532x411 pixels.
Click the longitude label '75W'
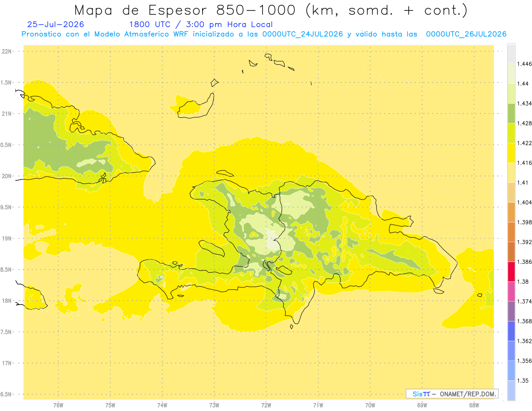tap(110, 405)
